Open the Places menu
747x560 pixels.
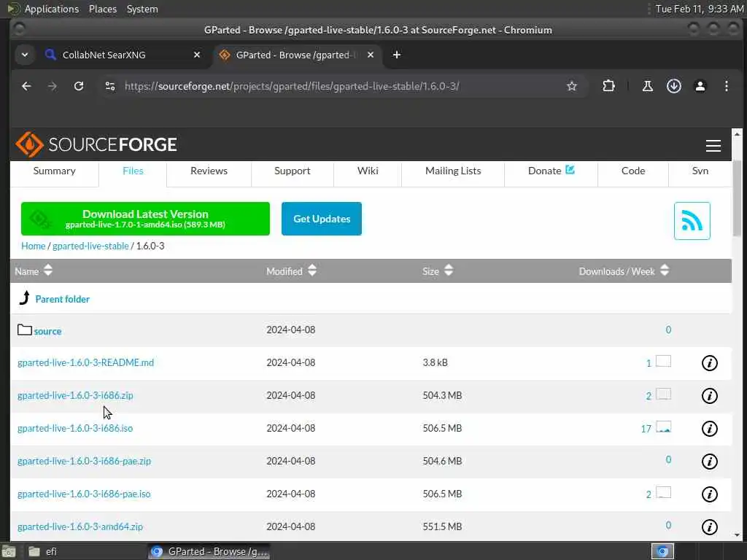102,9
